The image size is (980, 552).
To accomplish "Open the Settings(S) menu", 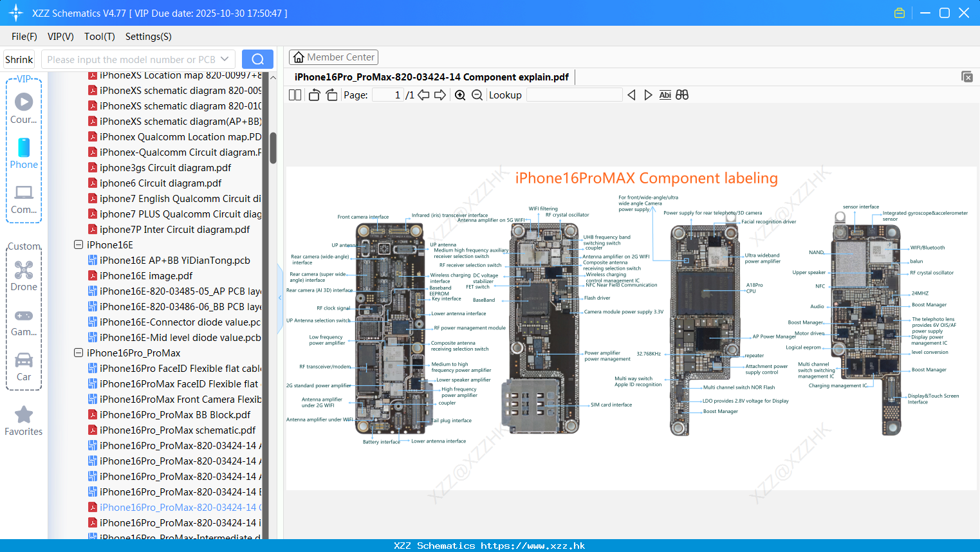I will tap(149, 37).
